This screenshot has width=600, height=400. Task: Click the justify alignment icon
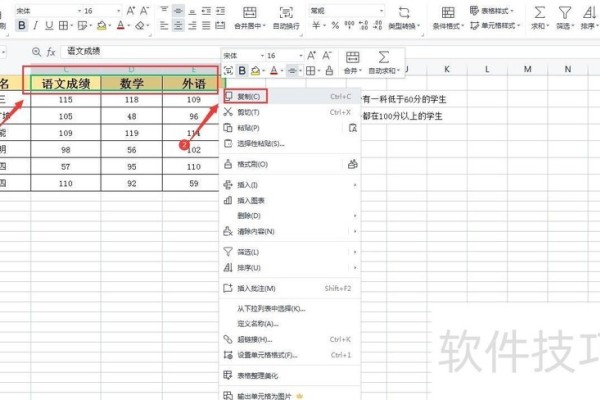tap(206, 26)
